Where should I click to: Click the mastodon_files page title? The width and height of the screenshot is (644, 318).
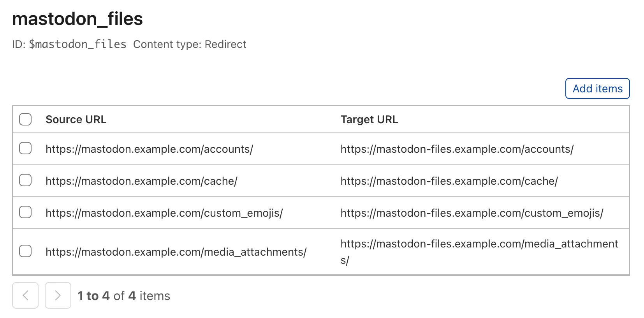[x=77, y=19]
